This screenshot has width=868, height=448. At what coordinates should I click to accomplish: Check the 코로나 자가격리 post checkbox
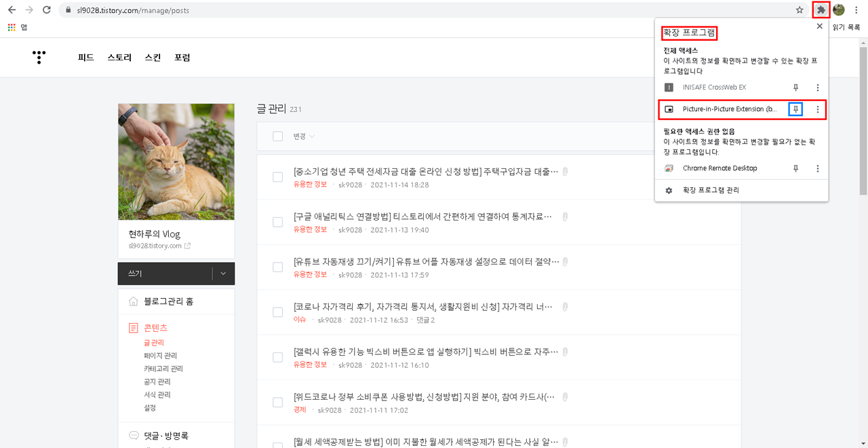pos(277,312)
